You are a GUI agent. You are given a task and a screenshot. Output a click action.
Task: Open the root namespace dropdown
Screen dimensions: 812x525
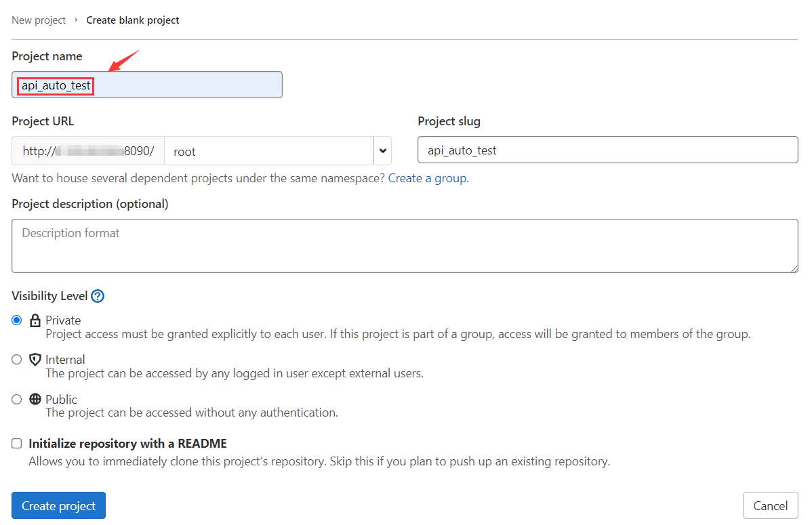269,151
